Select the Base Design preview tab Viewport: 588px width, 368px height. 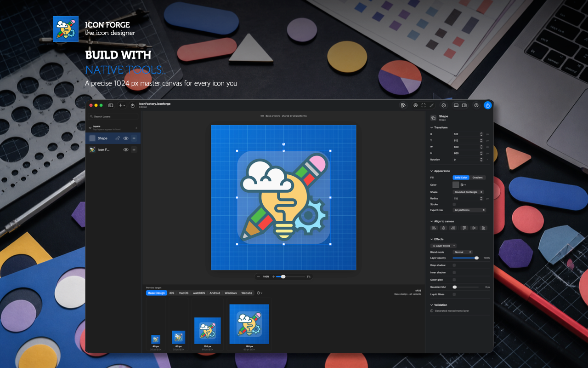[x=156, y=293]
